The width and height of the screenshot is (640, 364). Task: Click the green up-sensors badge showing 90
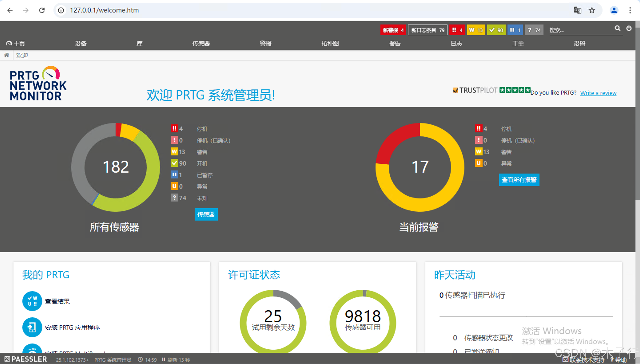496,30
